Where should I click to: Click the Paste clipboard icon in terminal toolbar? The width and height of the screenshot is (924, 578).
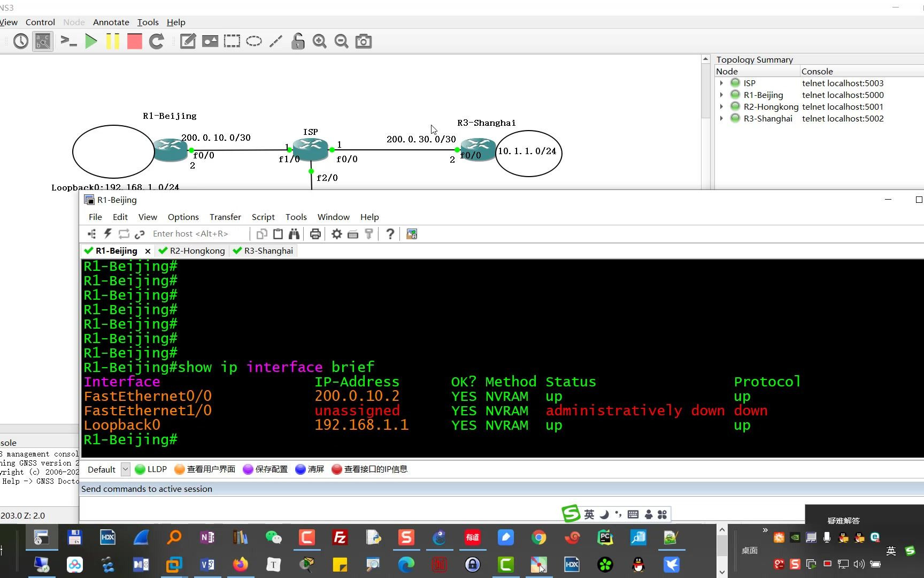pos(278,234)
